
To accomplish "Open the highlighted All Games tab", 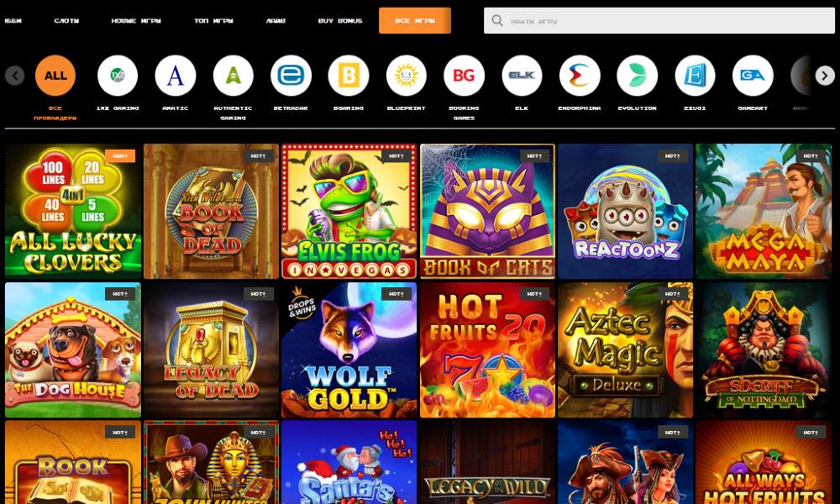I will [415, 20].
